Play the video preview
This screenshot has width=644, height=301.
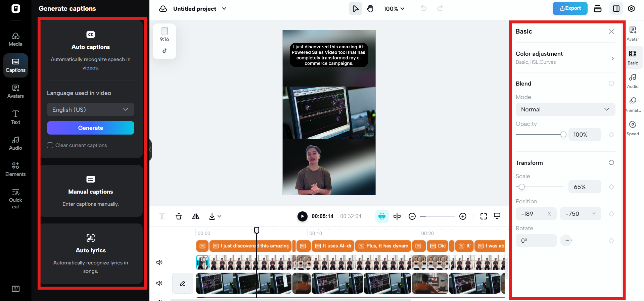302,216
